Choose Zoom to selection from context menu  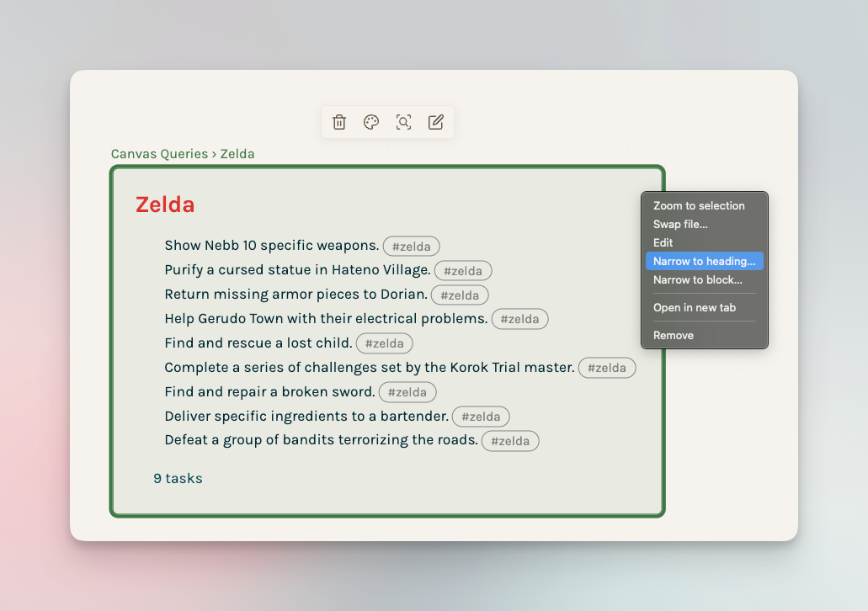(704, 206)
